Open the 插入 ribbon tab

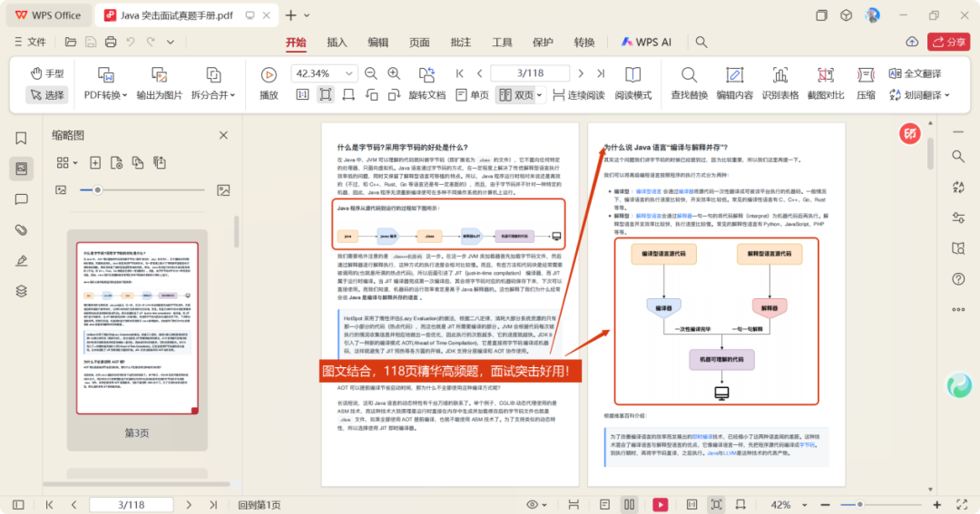click(337, 43)
